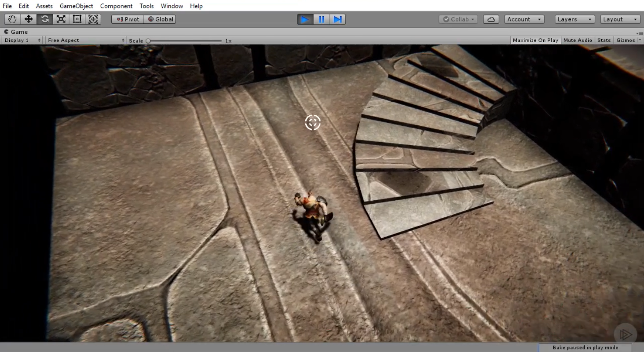Image resolution: width=644 pixels, height=352 pixels.
Task: Toggle Pivot handle position
Action: 128,19
